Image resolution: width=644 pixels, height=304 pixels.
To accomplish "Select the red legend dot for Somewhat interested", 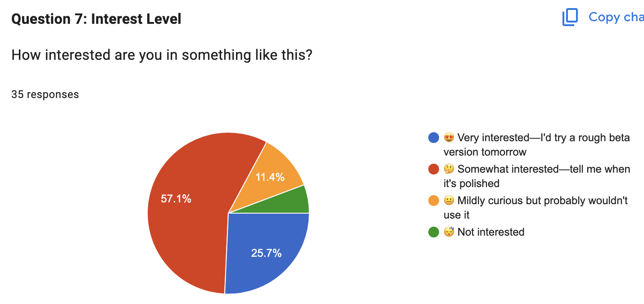I will [x=433, y=169].
